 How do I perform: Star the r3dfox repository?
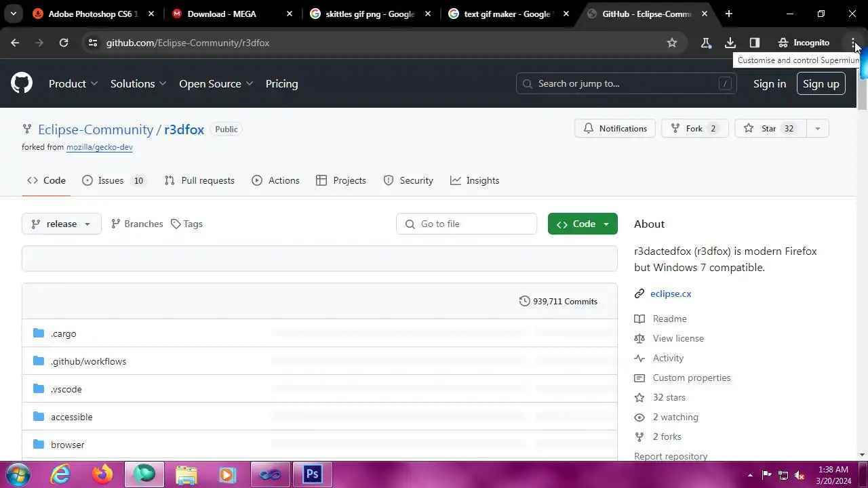[769, 128]
